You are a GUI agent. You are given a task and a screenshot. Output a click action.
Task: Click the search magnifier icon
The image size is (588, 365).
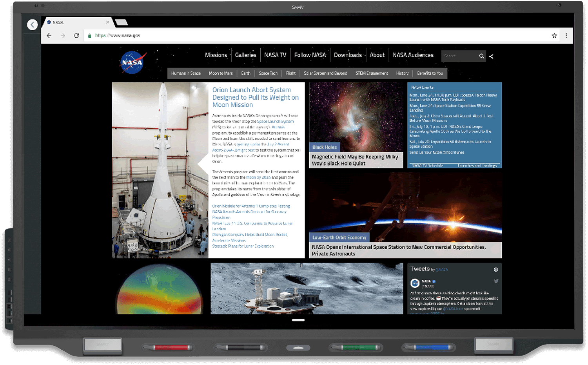(481, 56)
